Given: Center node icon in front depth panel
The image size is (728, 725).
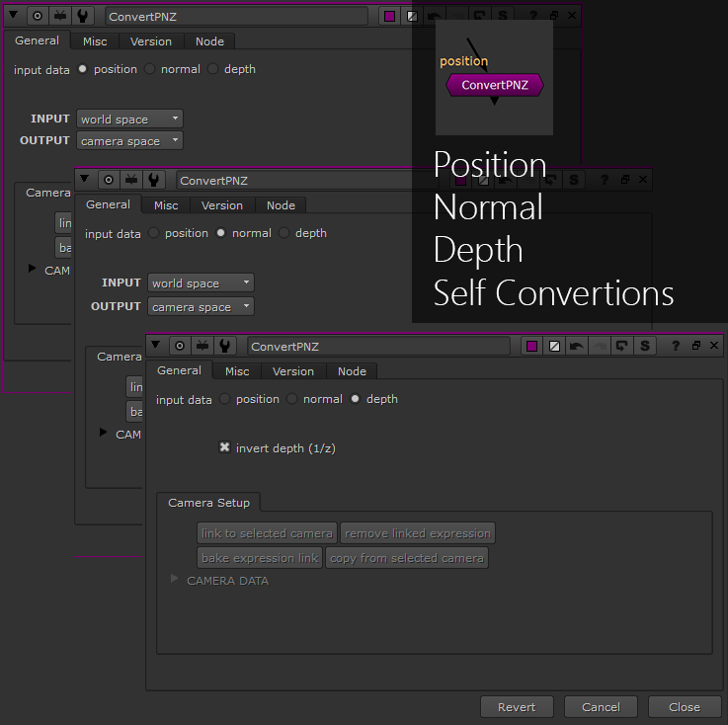Looking at the screenshot, I should pyautogui.click(x=180, y=346).
